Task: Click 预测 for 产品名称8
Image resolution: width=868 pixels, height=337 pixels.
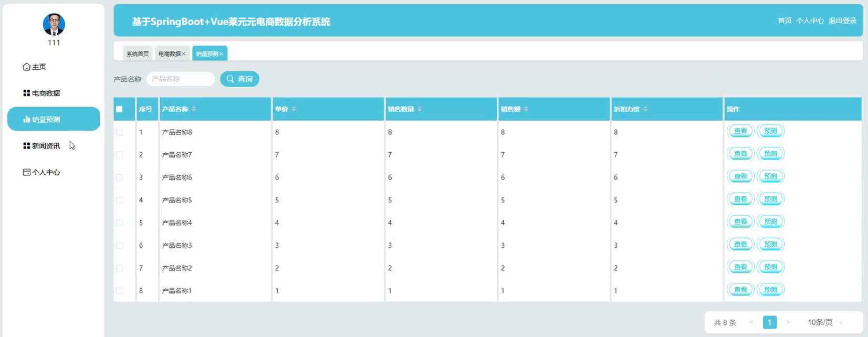Action: point(770,131)
